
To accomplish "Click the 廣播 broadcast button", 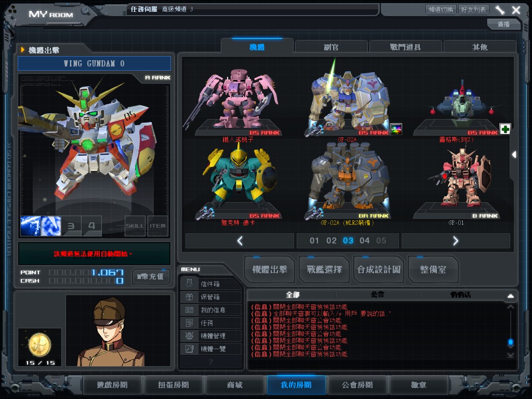I will click(503, 24).
